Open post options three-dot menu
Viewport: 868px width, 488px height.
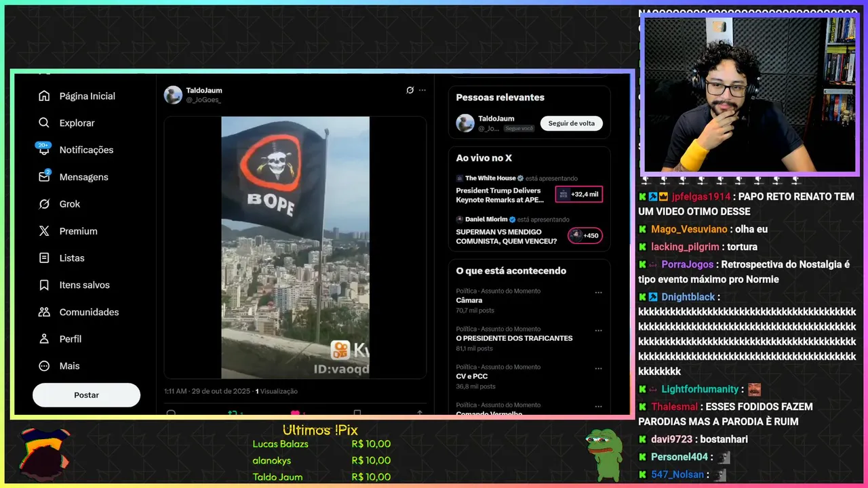[x=422, y=90]
